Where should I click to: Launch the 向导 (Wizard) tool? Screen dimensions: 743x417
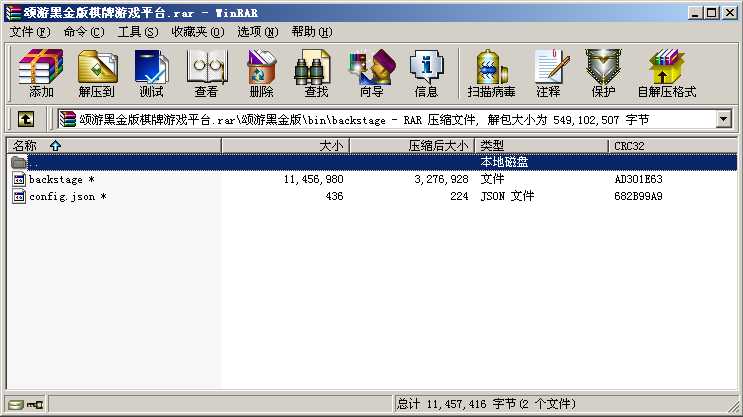tap(371, 73)
